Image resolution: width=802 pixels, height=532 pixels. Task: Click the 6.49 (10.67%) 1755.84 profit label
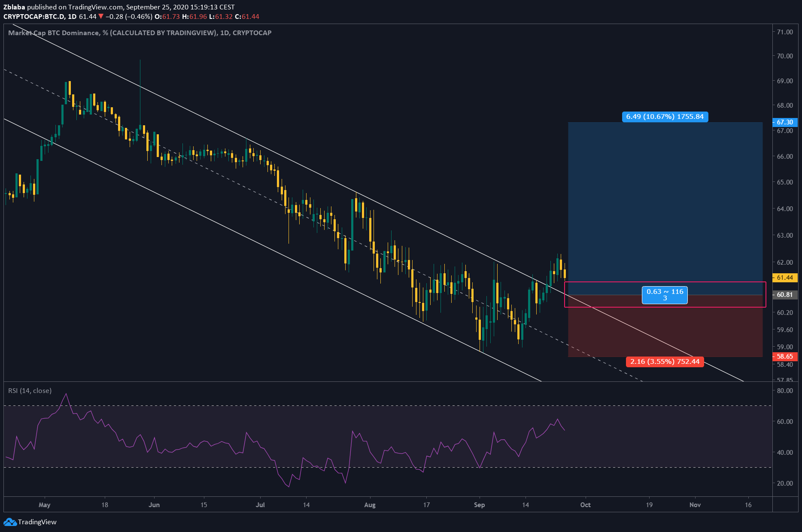pyautogui.click(x=665, y=117)
